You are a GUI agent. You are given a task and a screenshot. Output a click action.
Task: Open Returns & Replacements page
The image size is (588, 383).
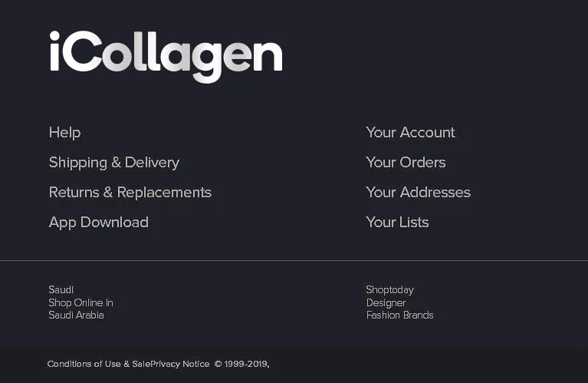coord(130,193)
